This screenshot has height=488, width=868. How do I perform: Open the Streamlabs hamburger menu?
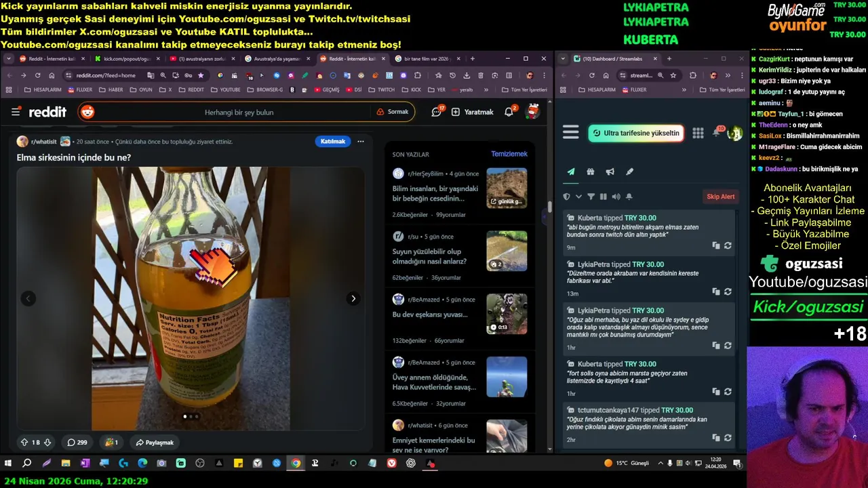[570, 133]
